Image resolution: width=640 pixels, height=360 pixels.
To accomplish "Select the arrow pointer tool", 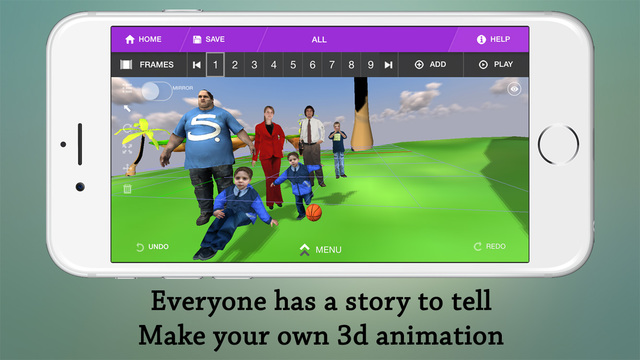I will (x=127, y=108).
